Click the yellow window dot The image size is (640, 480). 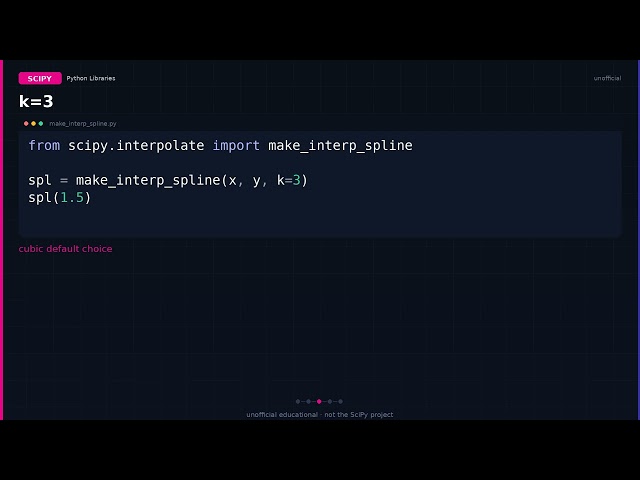pyautogui.click(x=33, y=123)
